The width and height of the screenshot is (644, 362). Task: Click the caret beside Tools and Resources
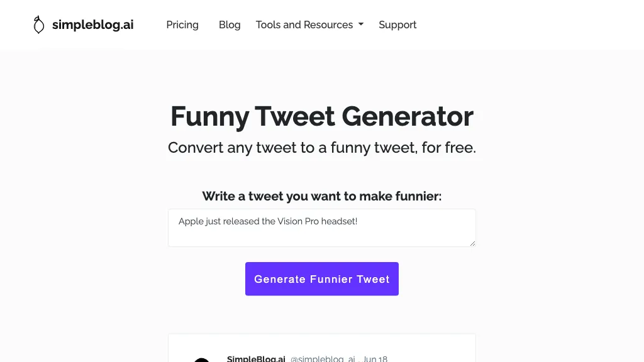[361, 25]
